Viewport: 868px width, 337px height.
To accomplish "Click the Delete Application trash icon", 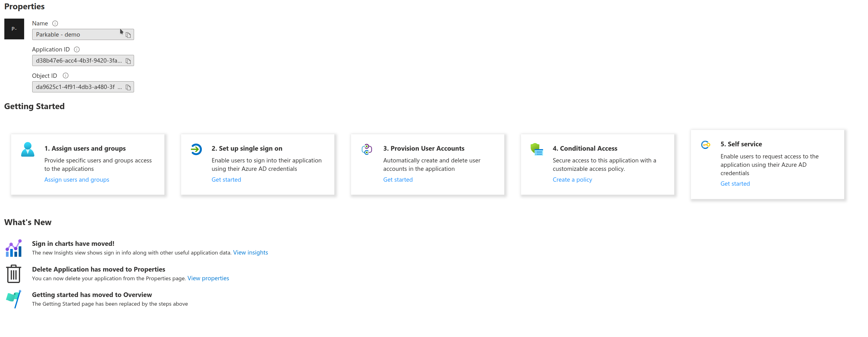I will pos(14,273).
